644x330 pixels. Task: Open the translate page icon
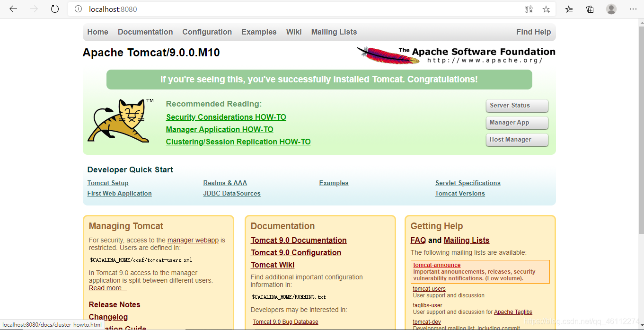click(529, 9)
